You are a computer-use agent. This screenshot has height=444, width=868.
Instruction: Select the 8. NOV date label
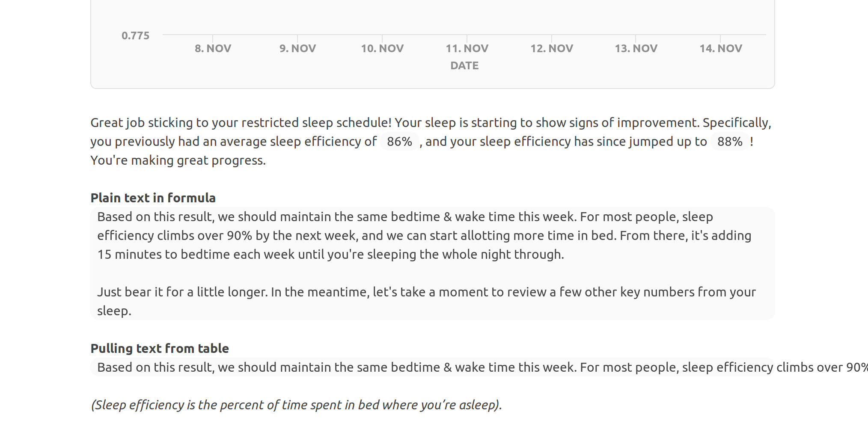pos(213,48)
